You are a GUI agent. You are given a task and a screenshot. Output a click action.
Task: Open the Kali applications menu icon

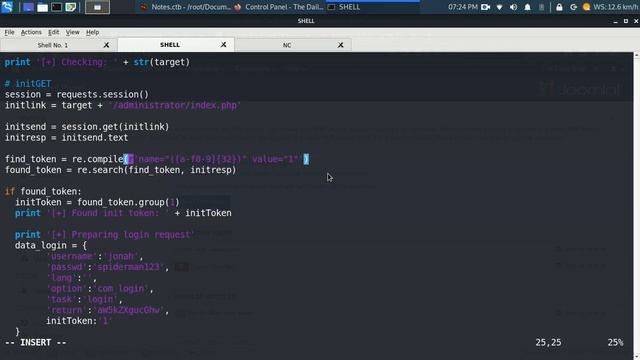7,7
